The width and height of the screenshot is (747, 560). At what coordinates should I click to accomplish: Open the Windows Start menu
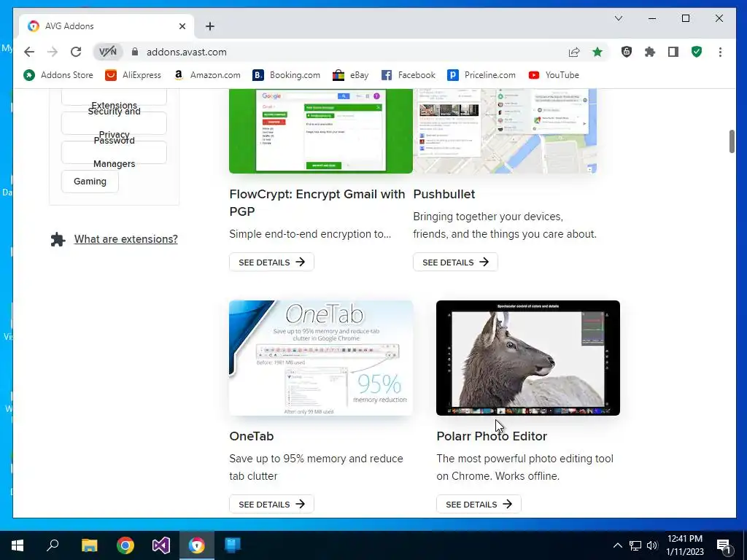18,545
